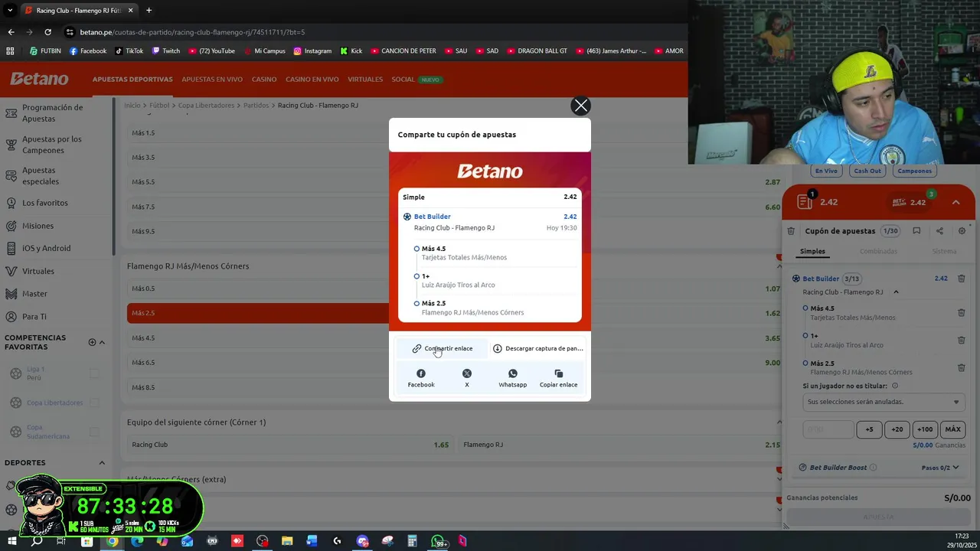Screen dimensions: 980x551
Task: Open Sus selecciones serán anuladas dropdown
Action: click(883, 402)
